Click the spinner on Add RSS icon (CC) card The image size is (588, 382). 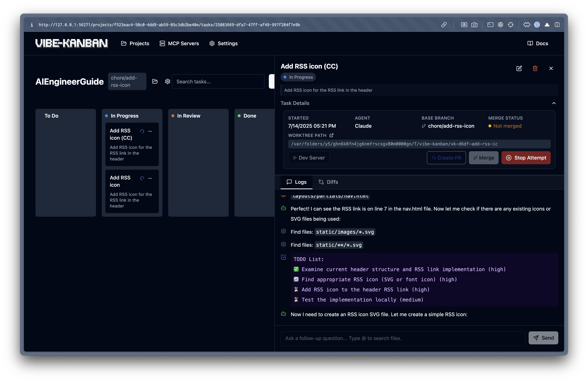(142, 131)
